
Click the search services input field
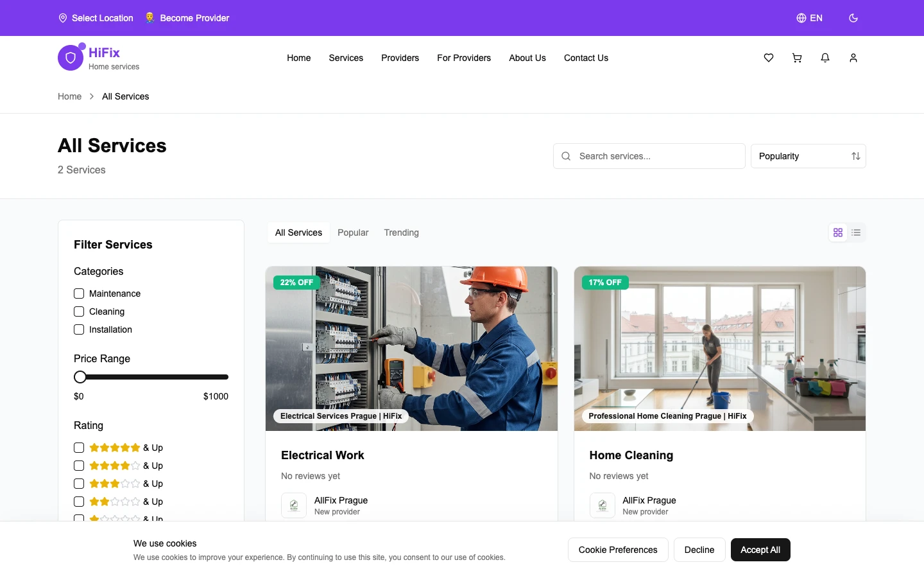coord(648,156)
